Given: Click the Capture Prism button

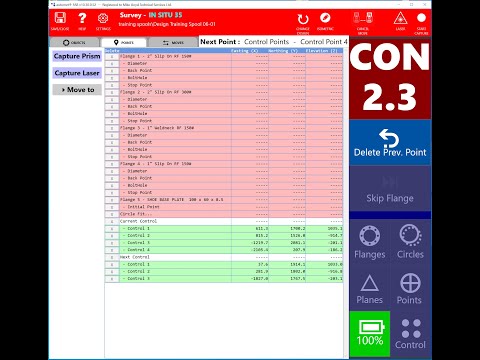Looking at the screenshot, I should pos(77,56).
